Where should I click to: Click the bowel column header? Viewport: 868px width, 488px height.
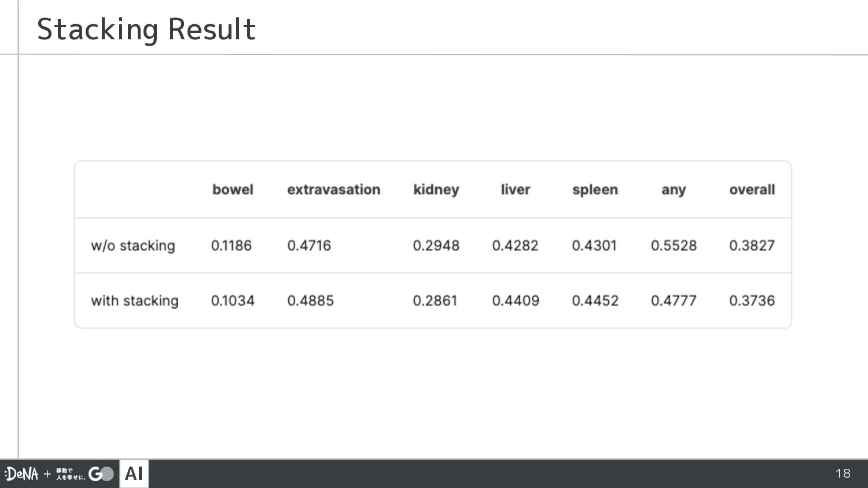tap(233, 190)
